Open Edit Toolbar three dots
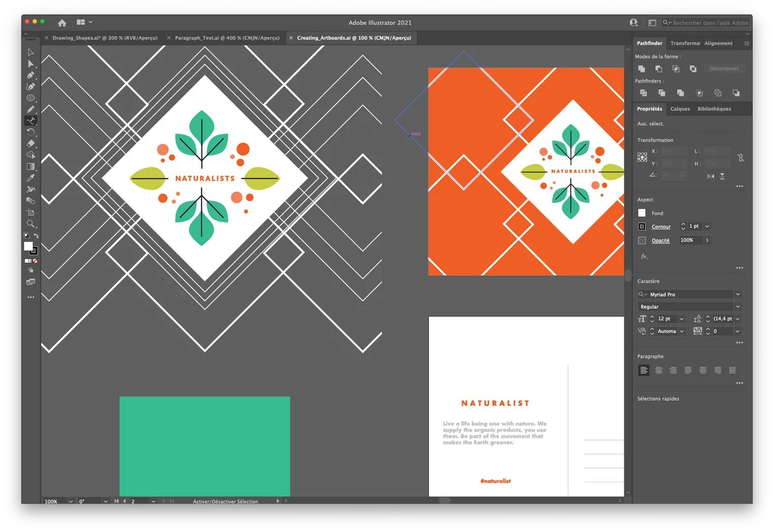The width and height of the screenshot is (774, 532). pos(30,297)
